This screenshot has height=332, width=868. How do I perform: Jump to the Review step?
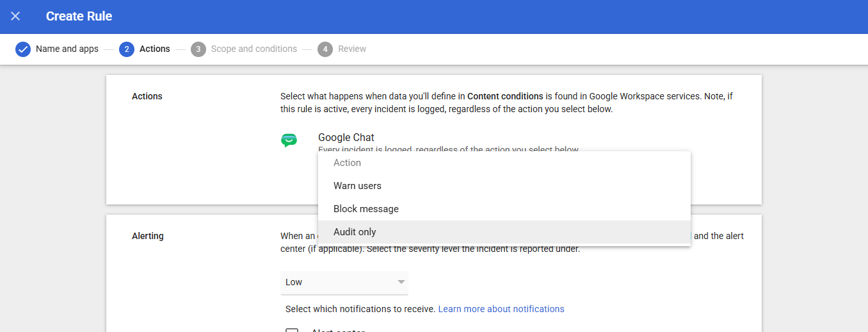[352, 49]
